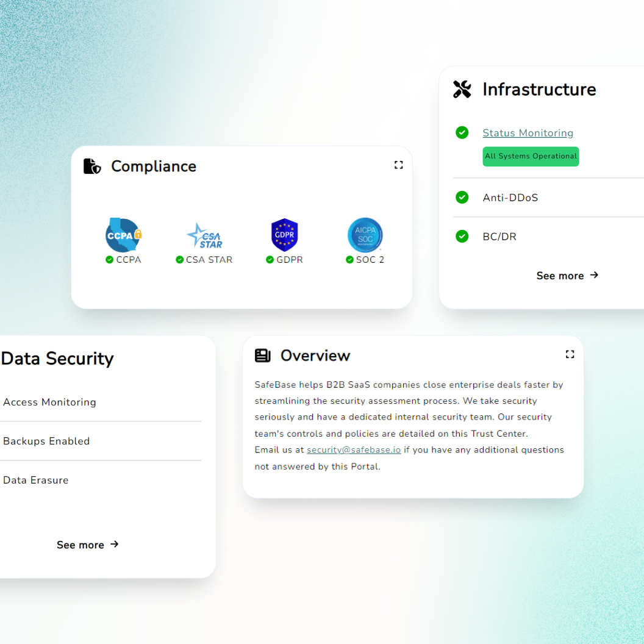Click the Infrastructure crossed tools icon
This screenshot has width=644, height=644.
pyautogui.click(x=462, y=89)
